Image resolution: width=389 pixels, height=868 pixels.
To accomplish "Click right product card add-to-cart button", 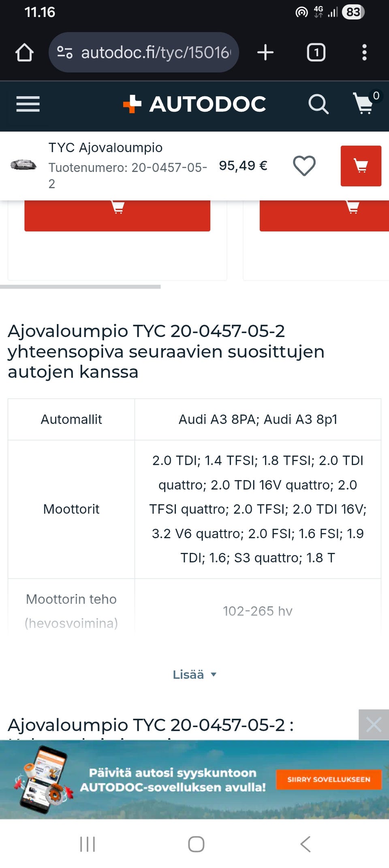I will [324, 216].
